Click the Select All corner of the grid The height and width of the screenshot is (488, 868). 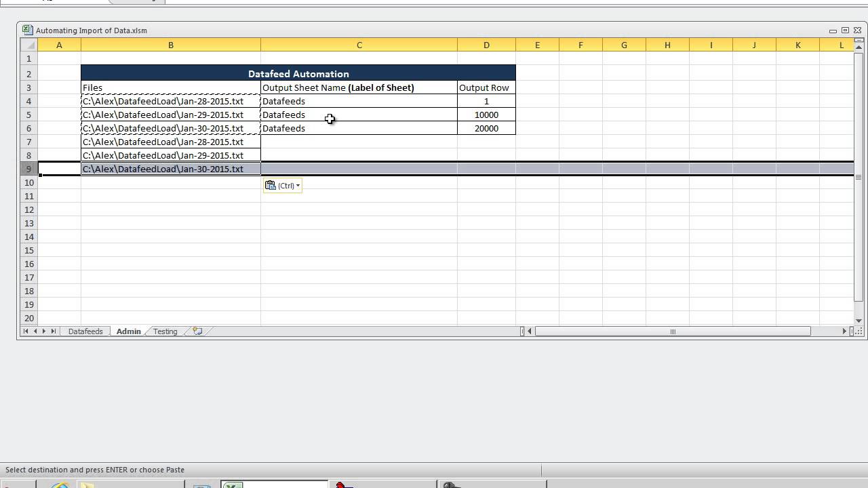point(28,45)
